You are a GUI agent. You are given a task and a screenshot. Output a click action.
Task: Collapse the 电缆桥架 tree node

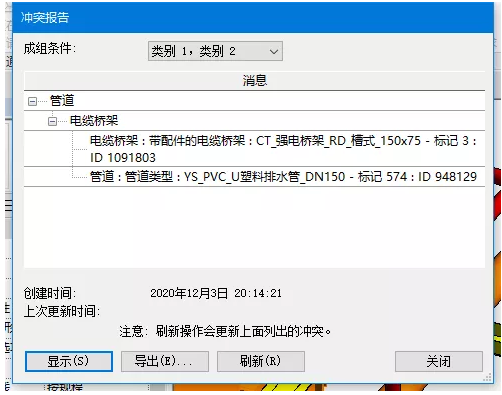click(52, 121)
